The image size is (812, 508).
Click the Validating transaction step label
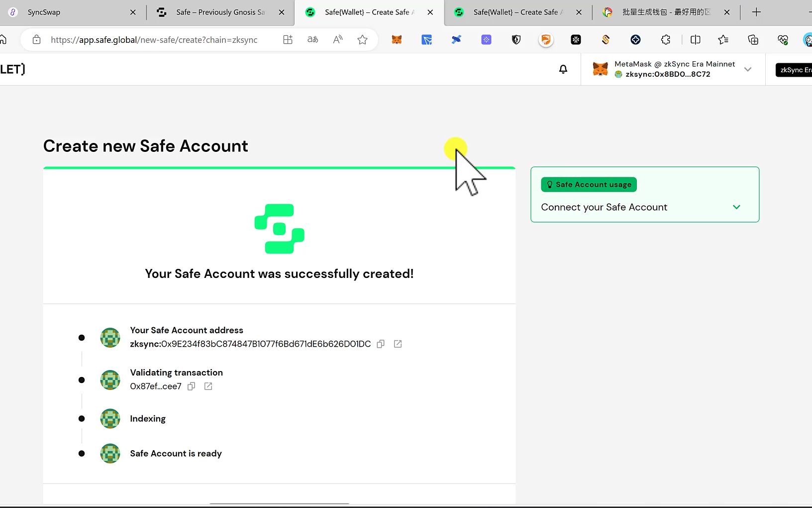pos(176,373)
